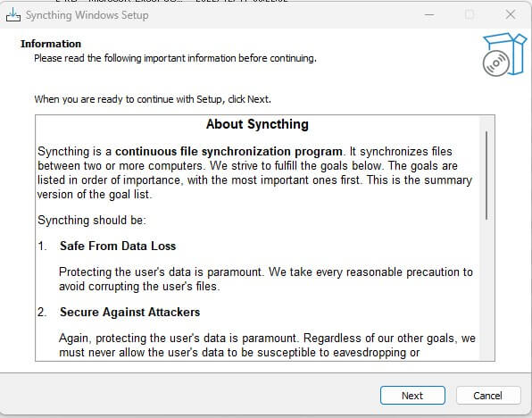Click the Information page heading
The width and height of the screenshot is (532, 418).
(x=51, y=44)
